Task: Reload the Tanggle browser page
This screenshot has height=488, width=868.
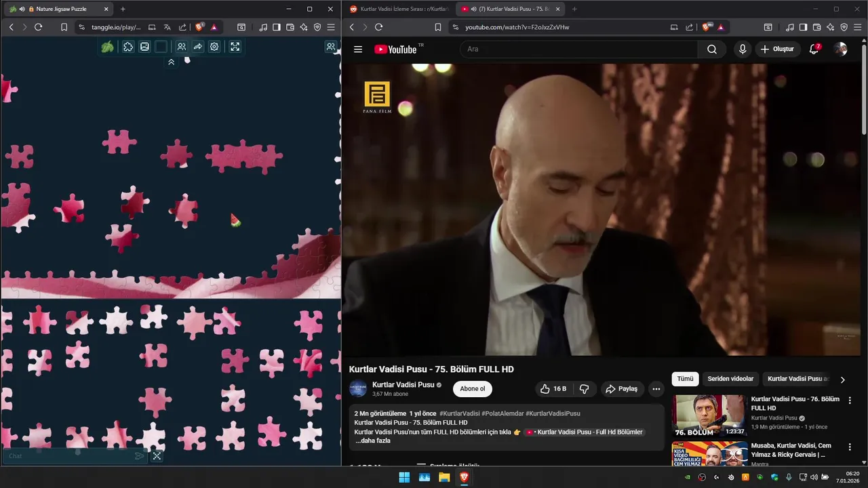Action: 38,27
